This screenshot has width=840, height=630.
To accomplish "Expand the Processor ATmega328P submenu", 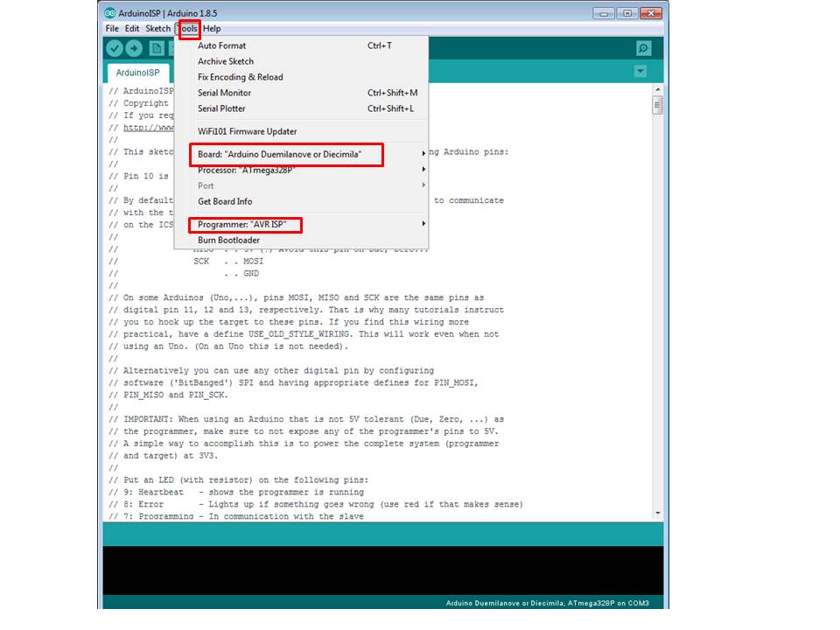I will pos(302,170).
